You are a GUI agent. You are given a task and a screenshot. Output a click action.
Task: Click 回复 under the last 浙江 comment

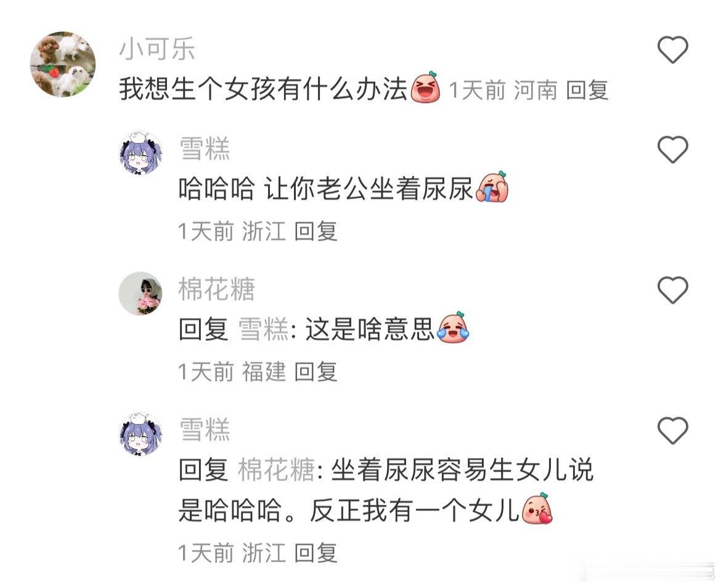click(x=316, y=553)
